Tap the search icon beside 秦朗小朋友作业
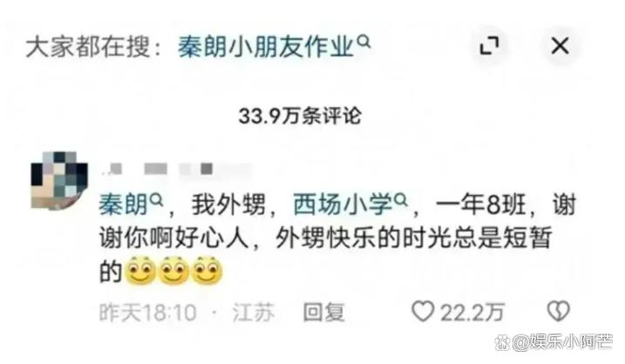 [x=363, y=42]
